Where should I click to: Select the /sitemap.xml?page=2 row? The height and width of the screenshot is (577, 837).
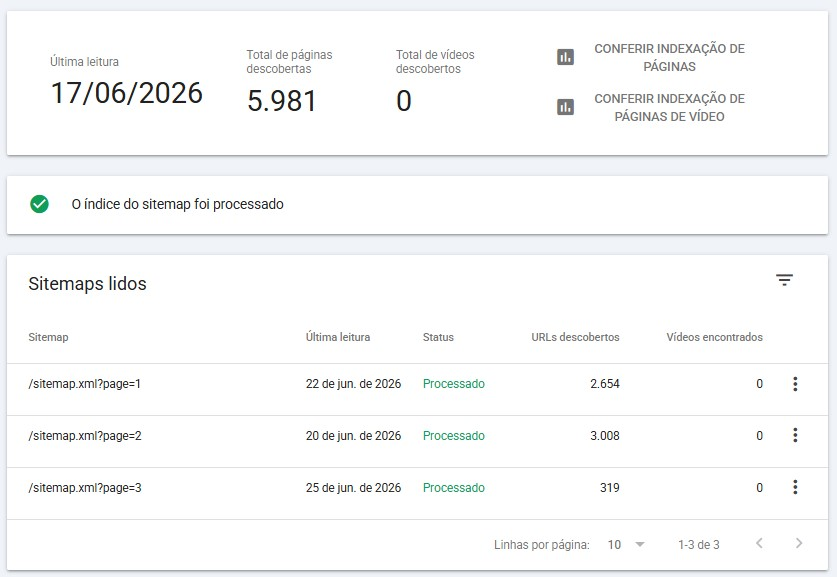tap(417, 441)
